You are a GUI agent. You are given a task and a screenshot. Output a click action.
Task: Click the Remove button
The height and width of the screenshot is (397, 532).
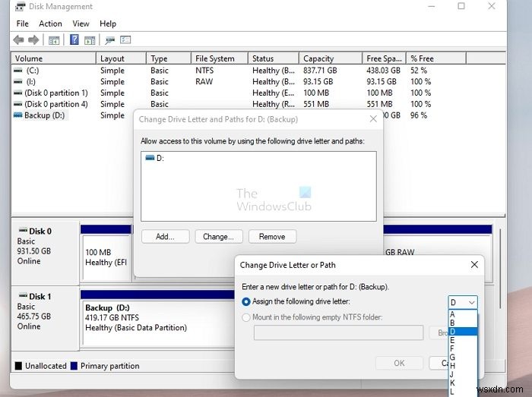click(272, 236)
